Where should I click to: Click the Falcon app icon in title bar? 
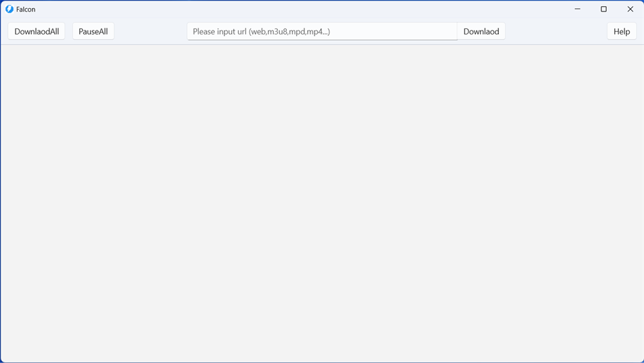tap(9, 9)
